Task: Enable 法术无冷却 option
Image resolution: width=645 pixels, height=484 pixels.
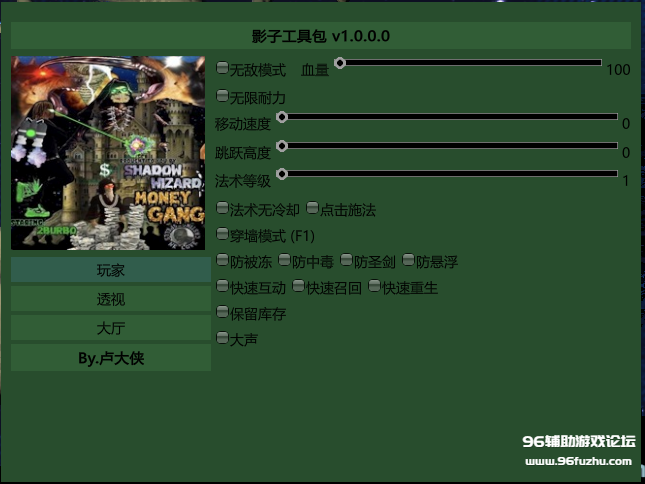Action: (223, 208)
